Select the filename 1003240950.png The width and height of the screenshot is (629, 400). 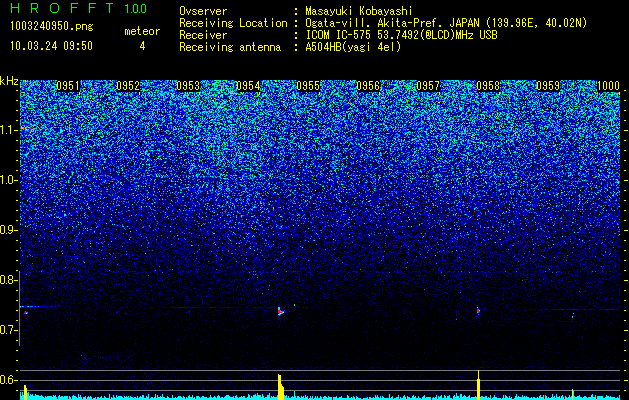pos(52,26)
